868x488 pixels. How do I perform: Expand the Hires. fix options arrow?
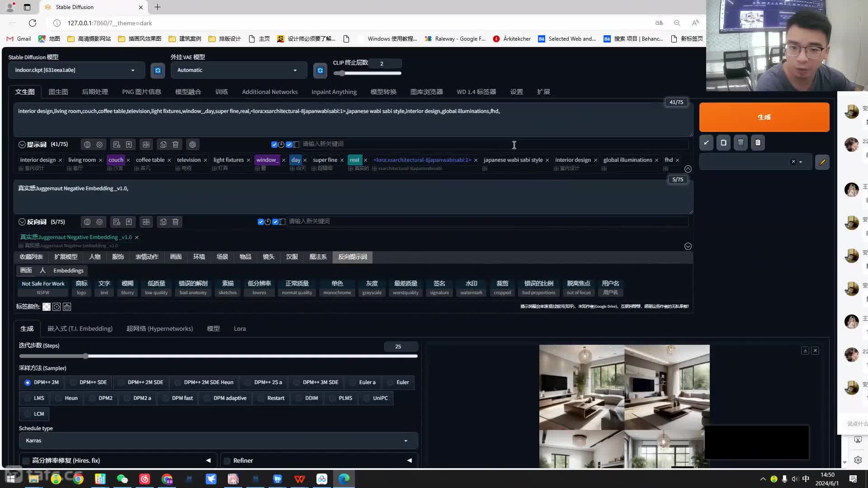click(x=208, y=460)
